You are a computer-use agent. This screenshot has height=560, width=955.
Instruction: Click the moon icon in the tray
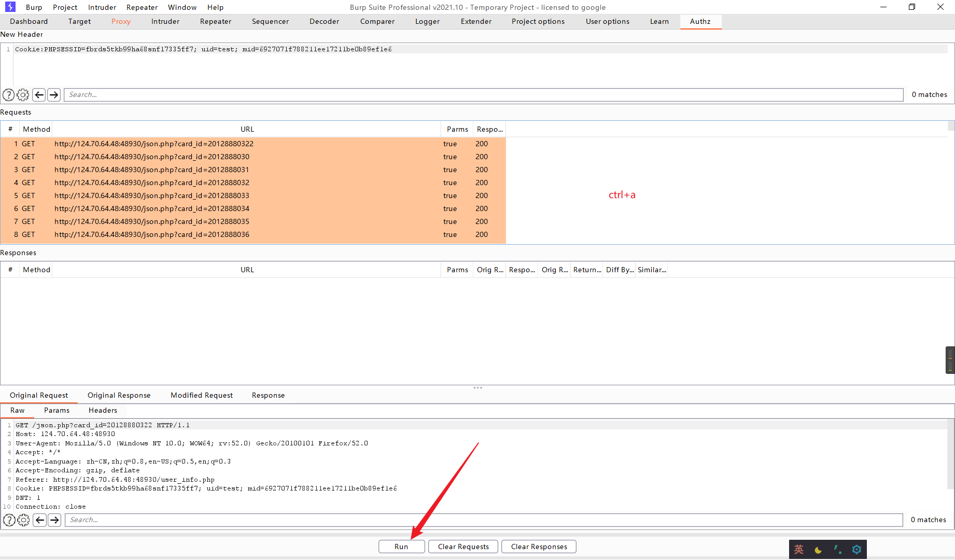(x=819, y=550)
